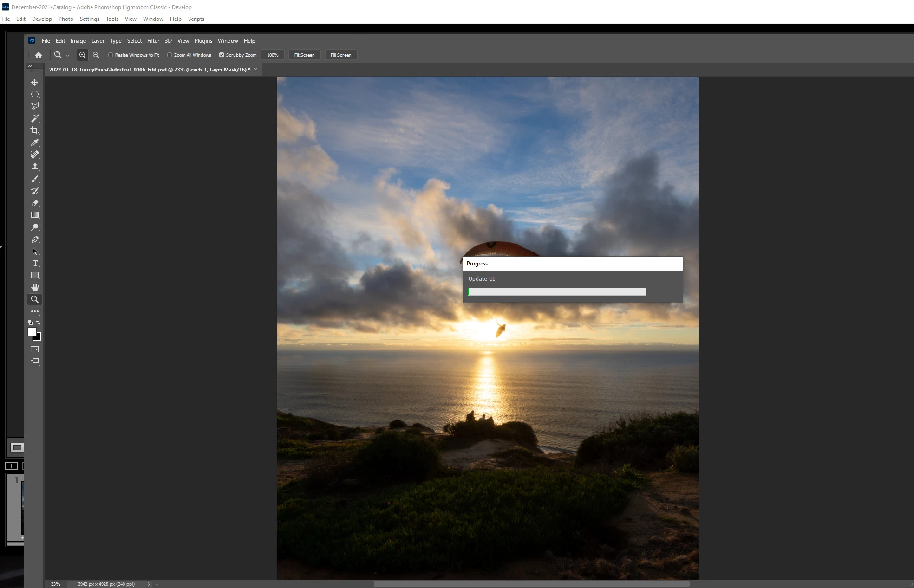Select the Clone Stamp tool
This screenshot has height=588, width=914.
click(x=35, y=167)
